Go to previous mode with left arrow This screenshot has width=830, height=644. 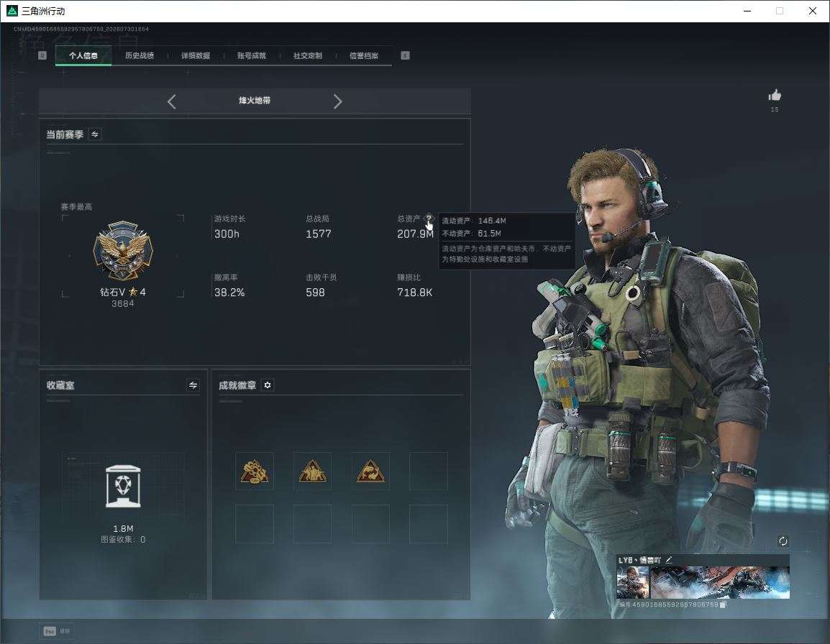171,101
